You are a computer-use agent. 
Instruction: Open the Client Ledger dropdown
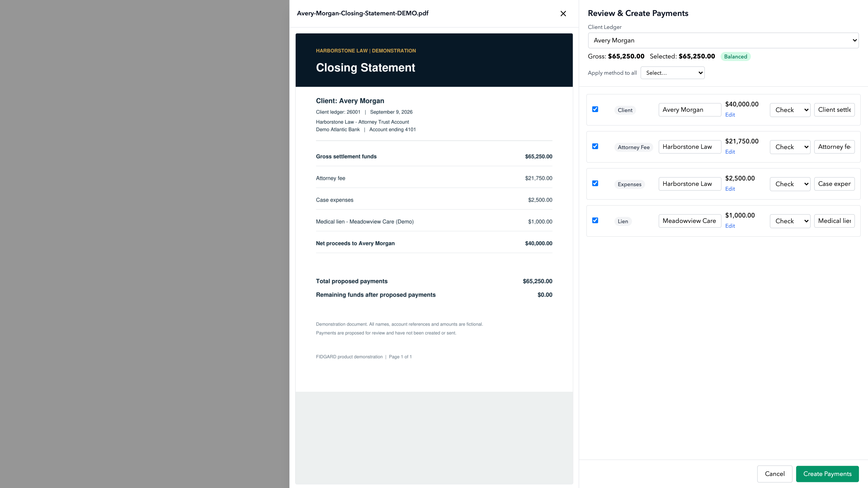(x=723, y=40)
